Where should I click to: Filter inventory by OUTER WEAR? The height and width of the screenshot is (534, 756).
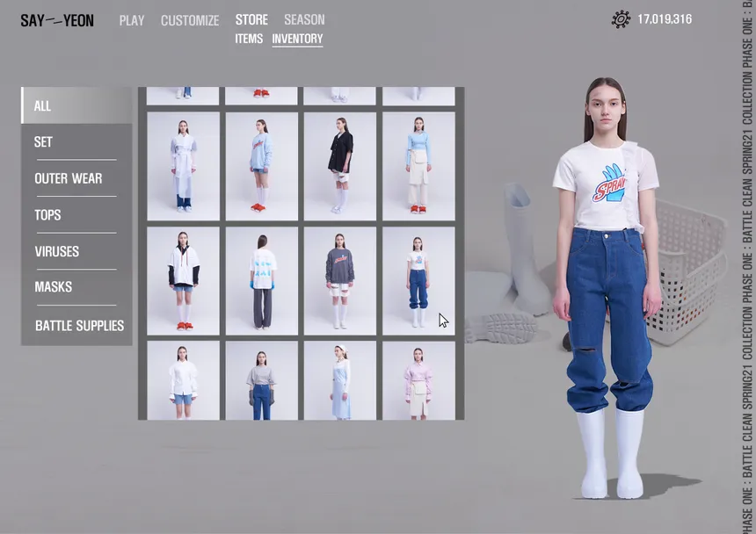coord(76,178)
